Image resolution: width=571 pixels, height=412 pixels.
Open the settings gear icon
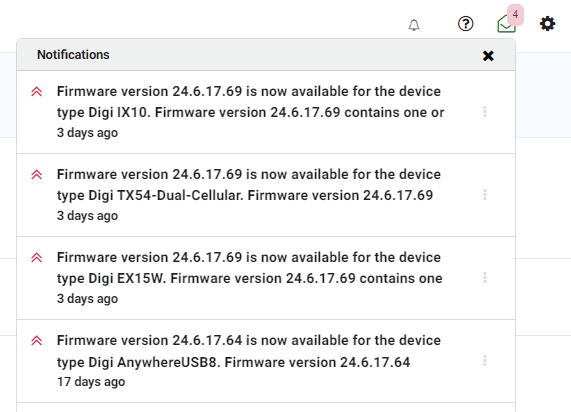pos(547,24)
